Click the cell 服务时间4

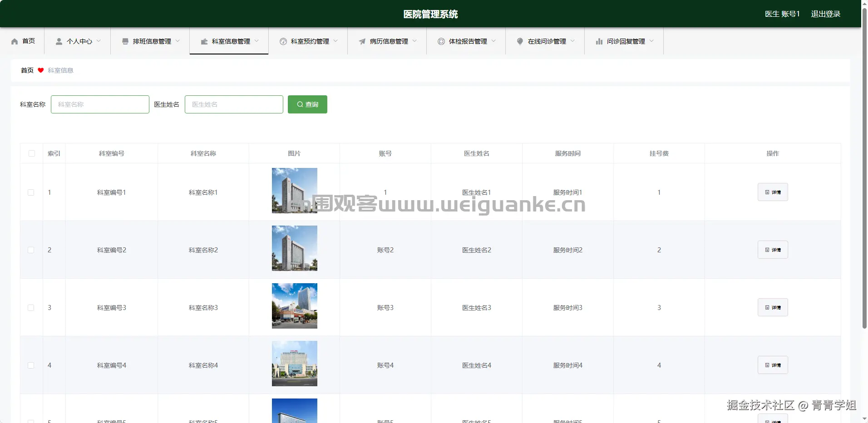pyautogui.click(x=568, y=365)
